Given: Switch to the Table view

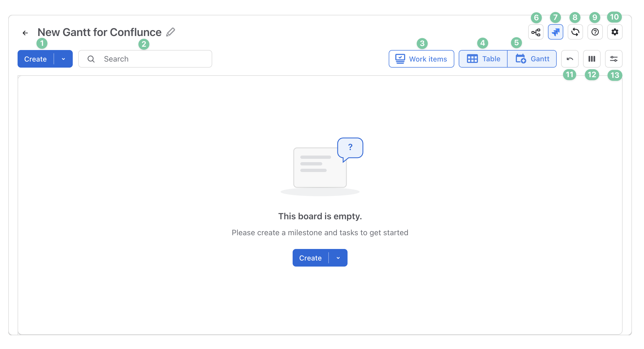Looking at the screenshot, I should pos(483,59).
